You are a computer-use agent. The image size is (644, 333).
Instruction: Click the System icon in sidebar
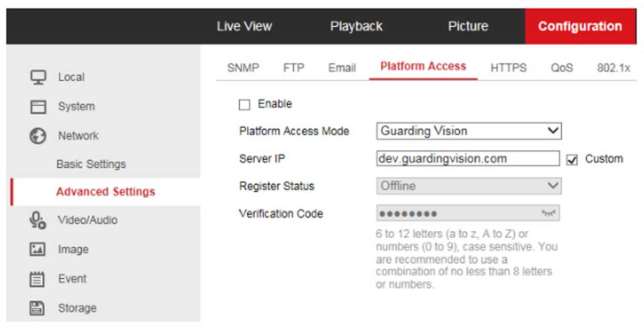pos(38,107)
